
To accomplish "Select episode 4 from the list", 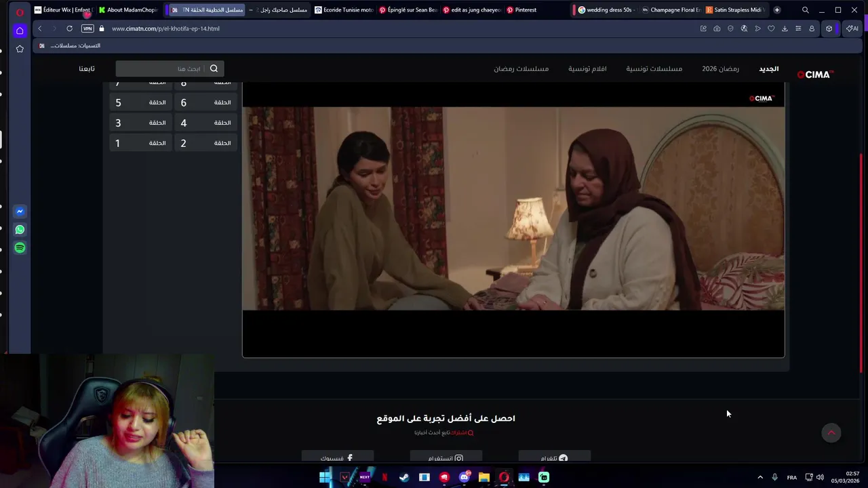I will (x=205, y=123).
